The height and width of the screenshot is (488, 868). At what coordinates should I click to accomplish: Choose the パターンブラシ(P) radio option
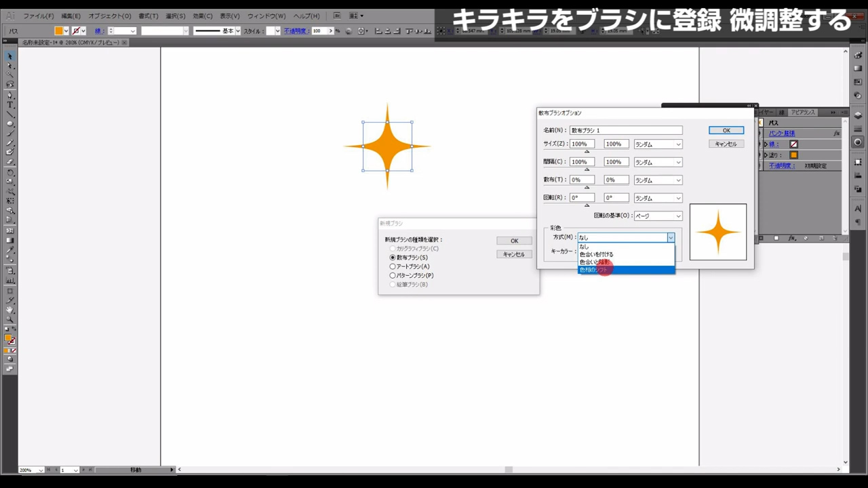click(393, 276)
